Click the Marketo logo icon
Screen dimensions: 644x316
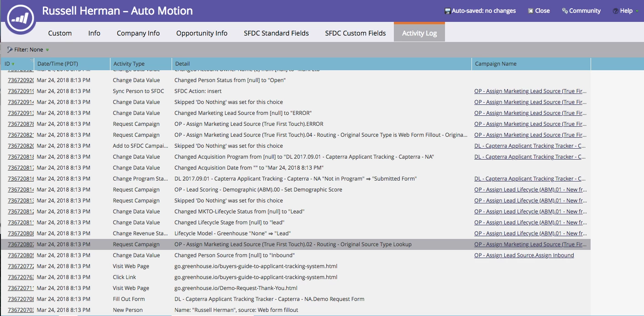click(21, 18)
